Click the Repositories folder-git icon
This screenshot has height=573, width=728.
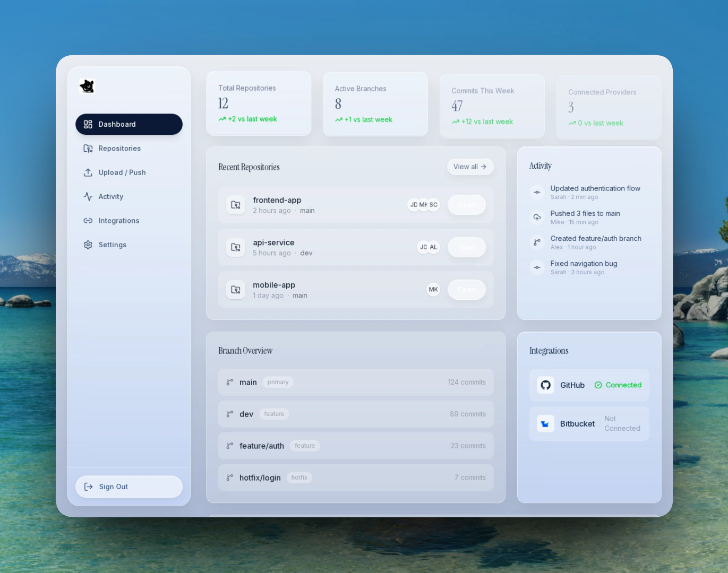(88, 149)
